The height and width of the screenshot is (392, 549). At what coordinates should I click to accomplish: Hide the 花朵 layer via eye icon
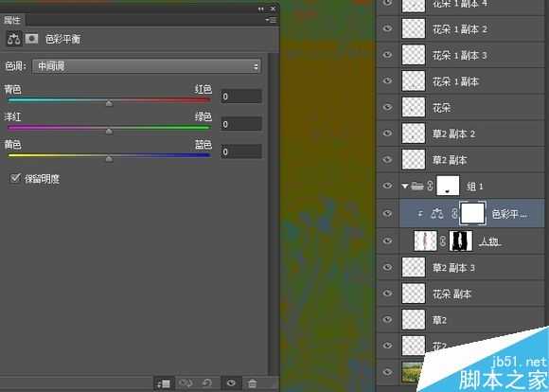pyautogui.click(x=387, y=107)
